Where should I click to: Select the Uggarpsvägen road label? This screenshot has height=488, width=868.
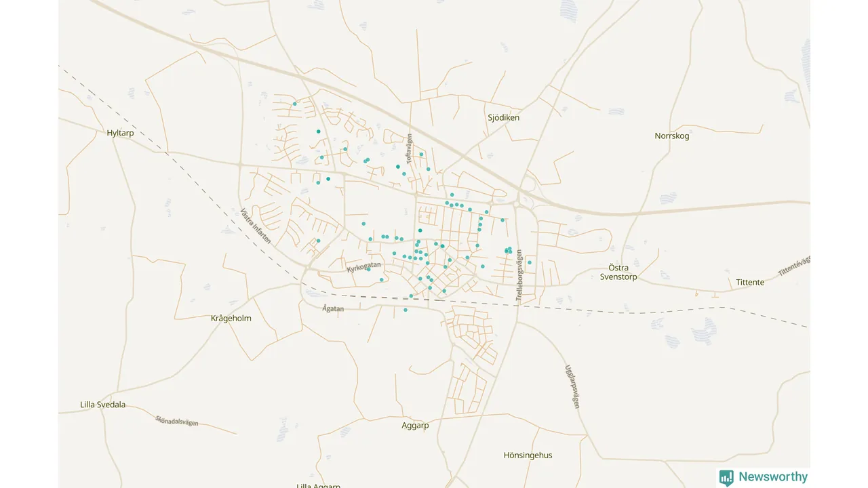click(572, 386)
